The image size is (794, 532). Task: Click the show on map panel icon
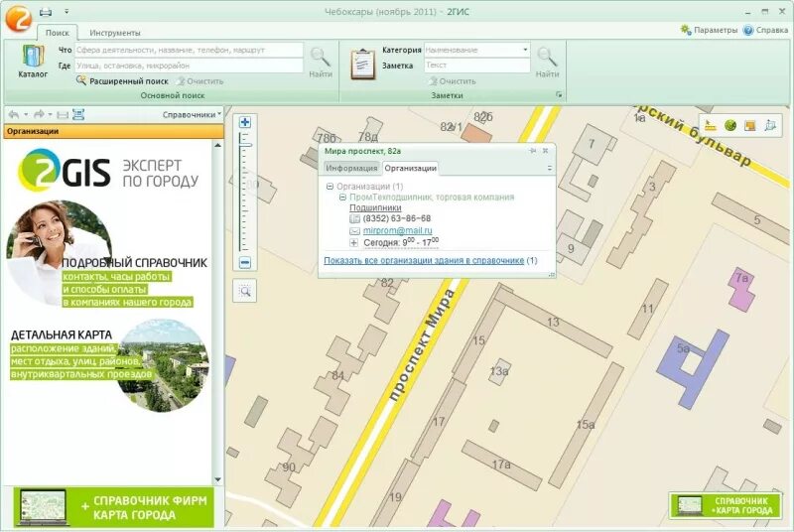[78, 115]
